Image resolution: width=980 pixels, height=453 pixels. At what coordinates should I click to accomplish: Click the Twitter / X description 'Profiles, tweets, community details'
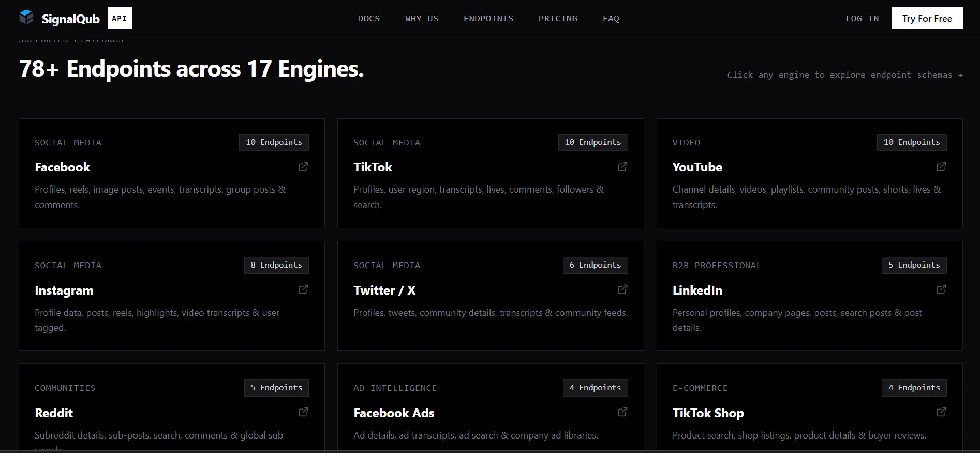point(491,313)
